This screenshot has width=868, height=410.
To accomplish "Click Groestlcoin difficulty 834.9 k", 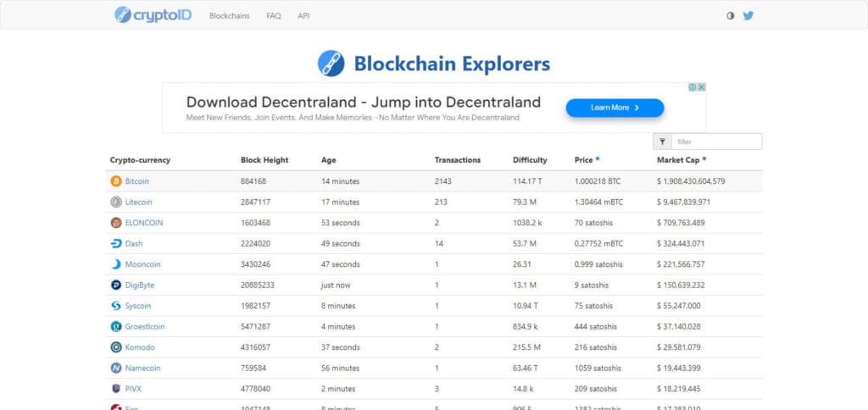I will pyautogui.click(x=526, y=326).
